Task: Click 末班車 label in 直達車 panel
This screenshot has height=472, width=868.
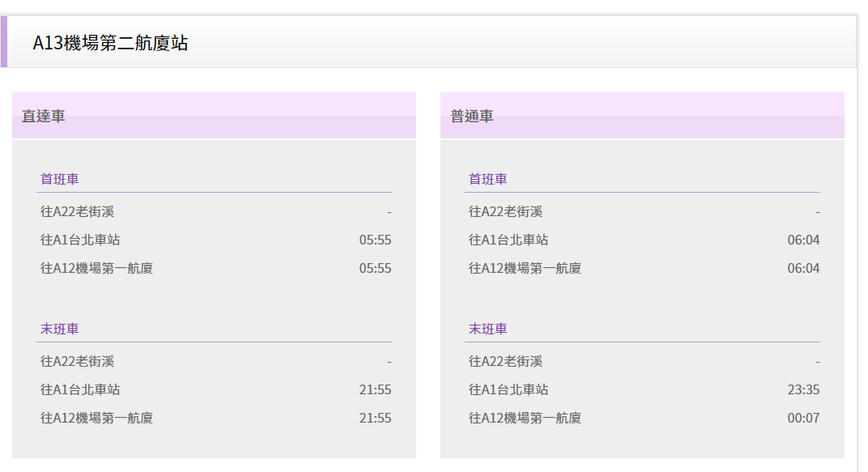Action: coord(60,329)
